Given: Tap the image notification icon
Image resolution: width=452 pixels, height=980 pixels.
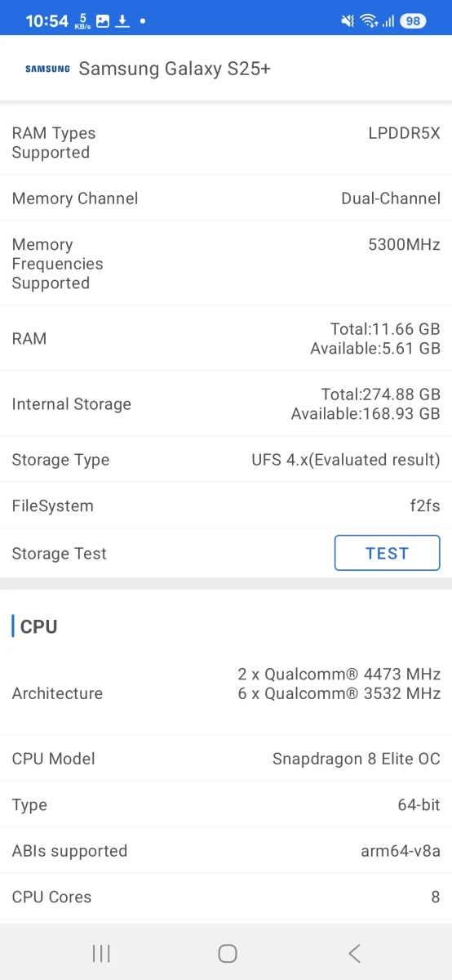Looking at the screenshot, I should click(x=103, y=21).
